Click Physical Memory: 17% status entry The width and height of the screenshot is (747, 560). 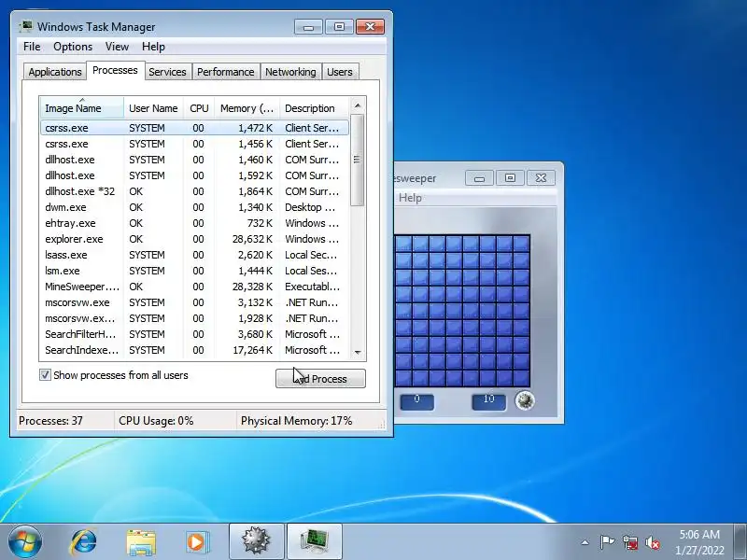click(x=296, y=421)
